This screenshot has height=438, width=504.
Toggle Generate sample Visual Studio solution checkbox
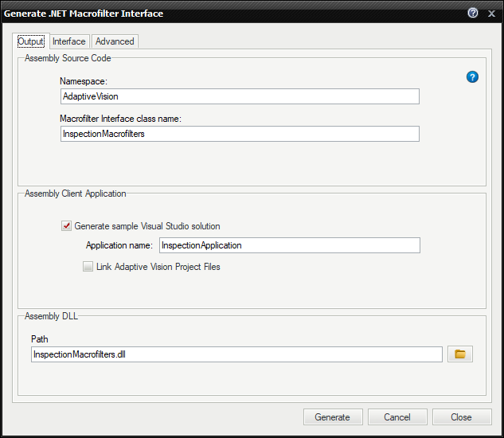coord(66,226)
